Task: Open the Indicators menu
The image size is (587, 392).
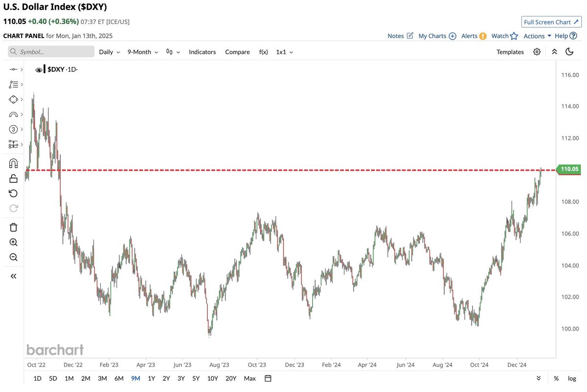Action: pyautogui.click(x=202, y=52)
